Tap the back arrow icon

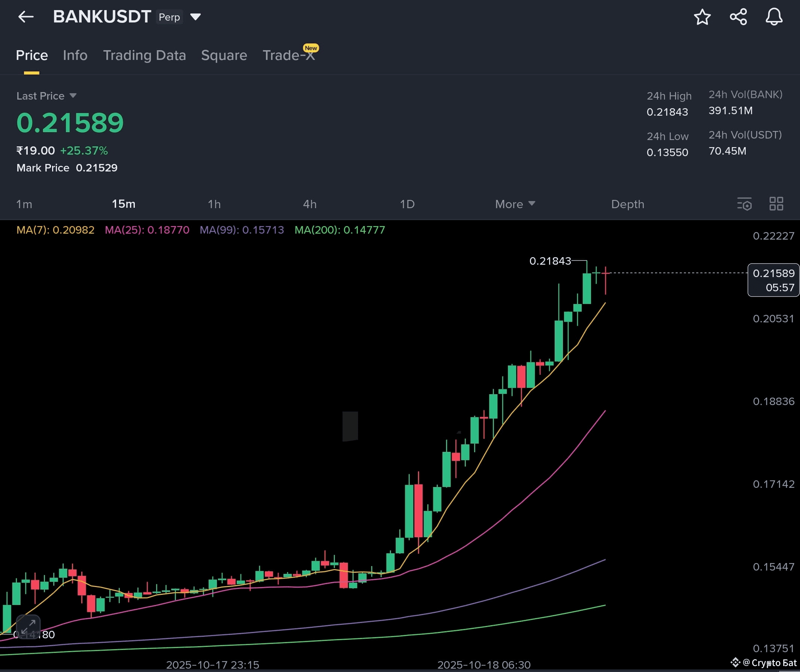click(26, 17)
